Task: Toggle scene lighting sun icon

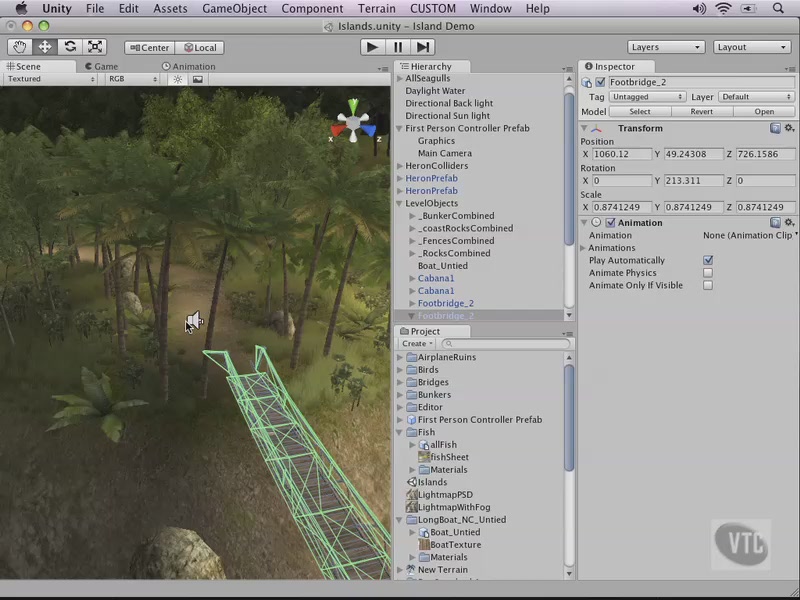Action: click(x=178, y=79)
